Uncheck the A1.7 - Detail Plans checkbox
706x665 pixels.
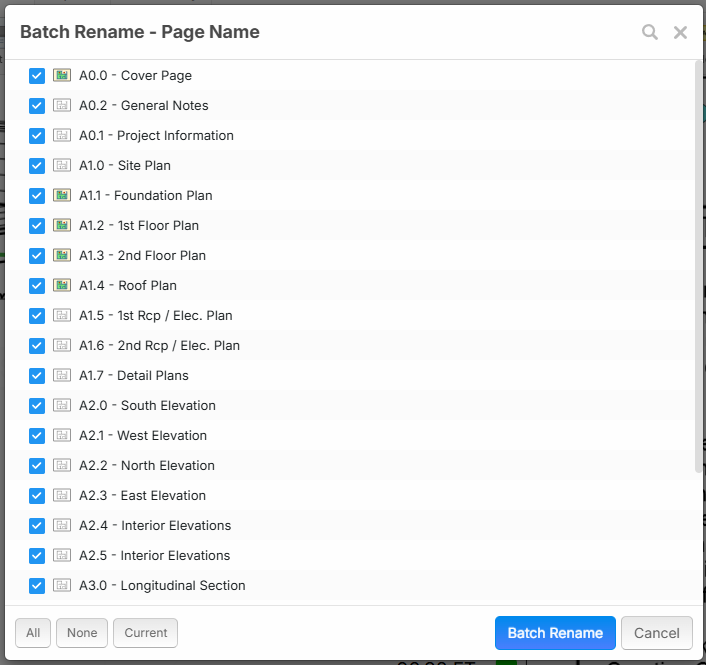pos(37,375)
